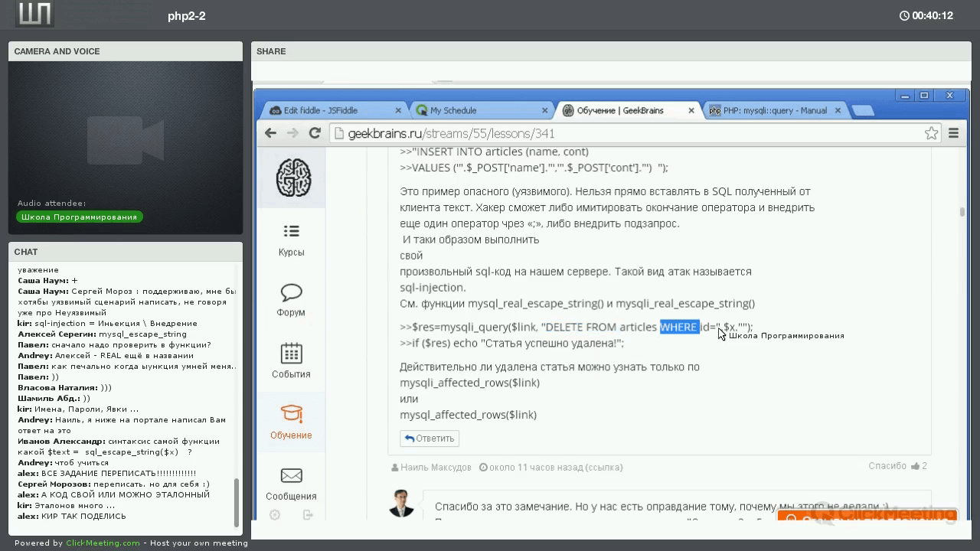Open Сообщения in the GeekBrains sidebar
Image resolution: width=980 pixels, height=551 pixels.
[x=291, y=484]
